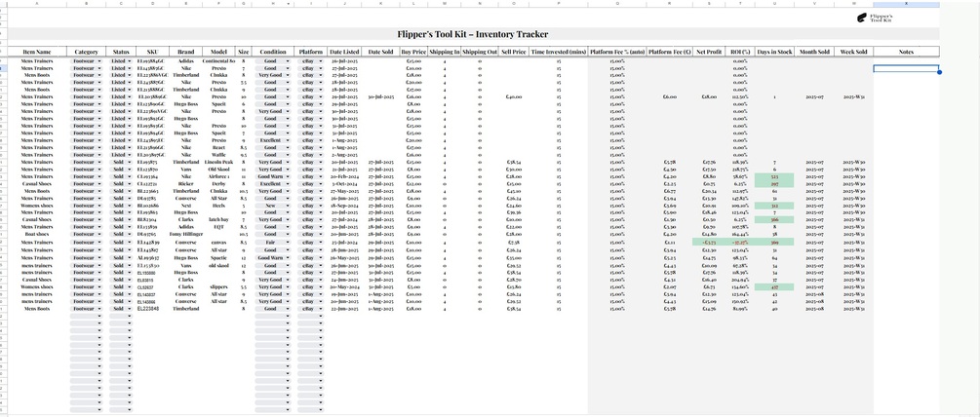Select the Item Name header cell
The image size is (980, 417).
[x=36, y=52]
